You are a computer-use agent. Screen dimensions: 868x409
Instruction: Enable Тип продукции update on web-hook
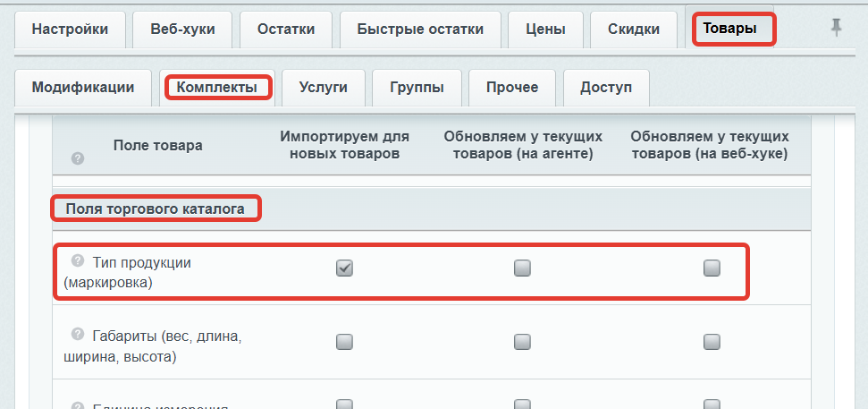pos(712,268)
